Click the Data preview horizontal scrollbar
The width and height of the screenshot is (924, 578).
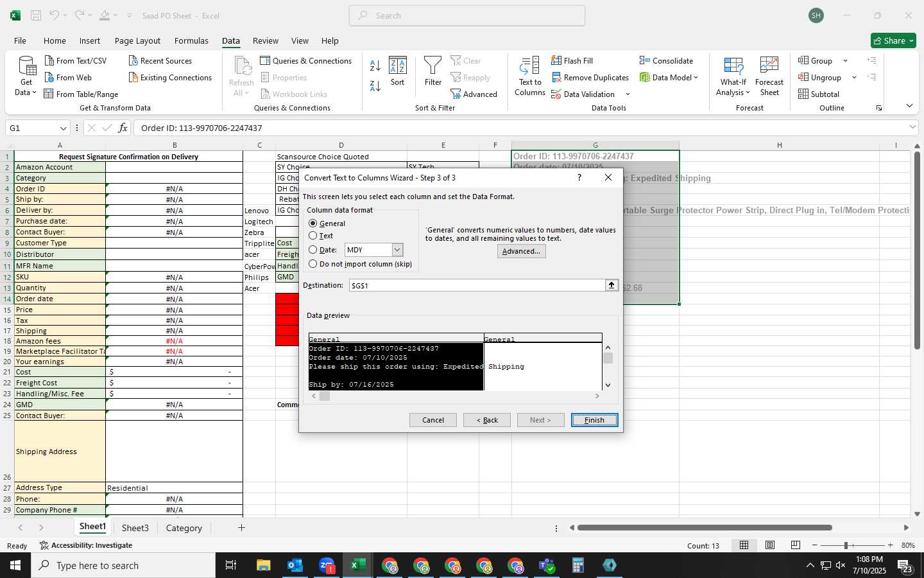click(456, 396)
